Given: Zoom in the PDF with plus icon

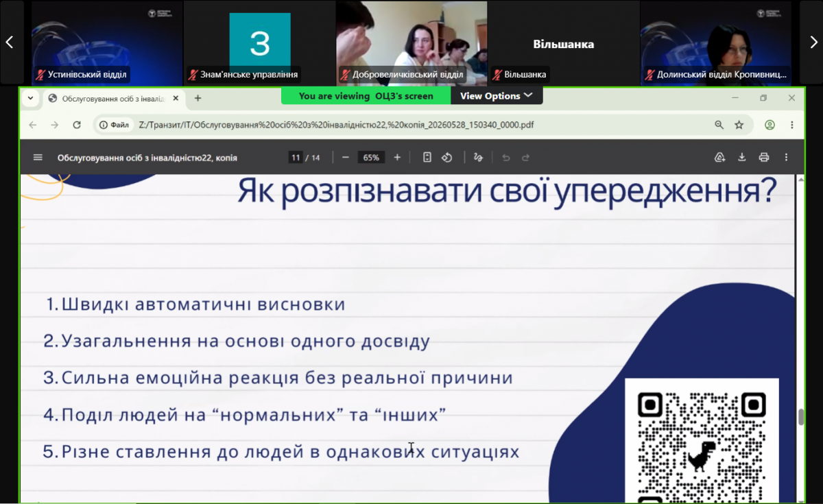Looking at the screenshot, I should point(397,158).
